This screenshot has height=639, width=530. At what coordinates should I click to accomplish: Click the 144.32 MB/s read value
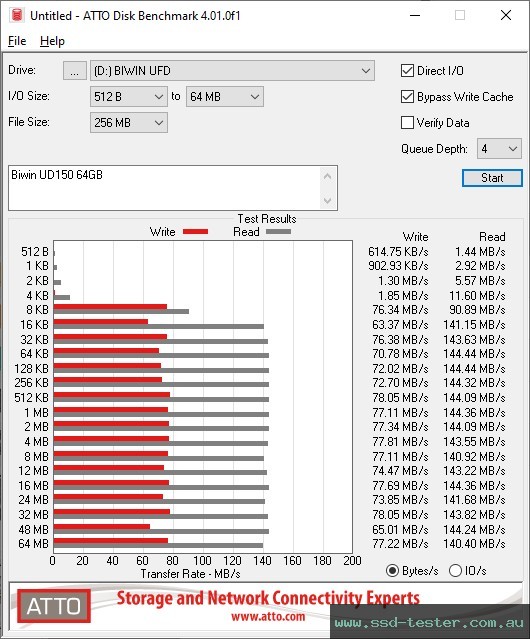(x=474, y=383)
